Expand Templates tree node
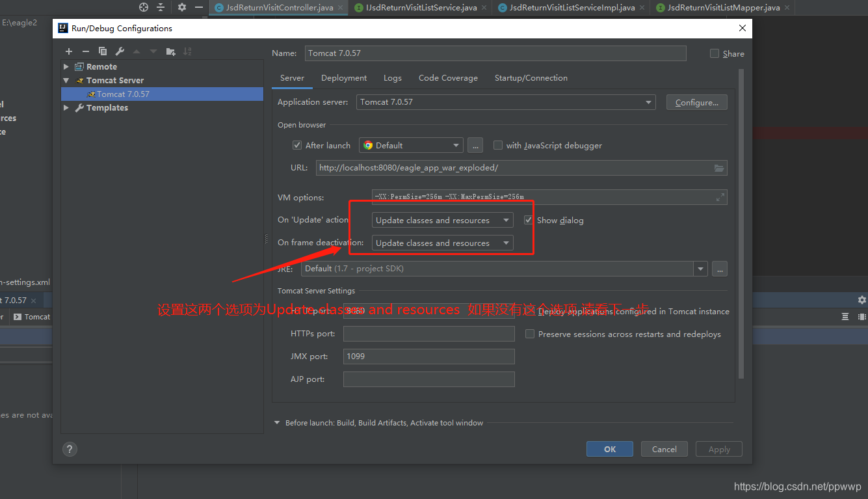The width and height of the screenshot is (868, 499). (66, 107)
